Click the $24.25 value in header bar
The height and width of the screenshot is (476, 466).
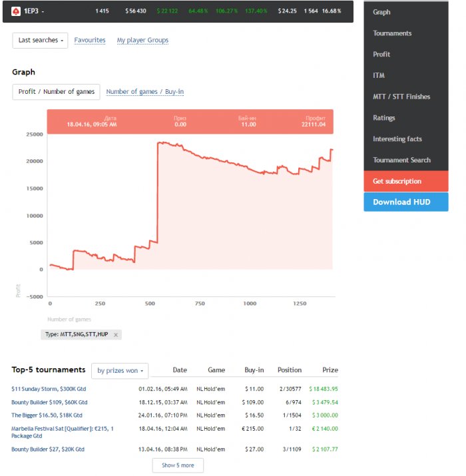(x=287, y=11)
